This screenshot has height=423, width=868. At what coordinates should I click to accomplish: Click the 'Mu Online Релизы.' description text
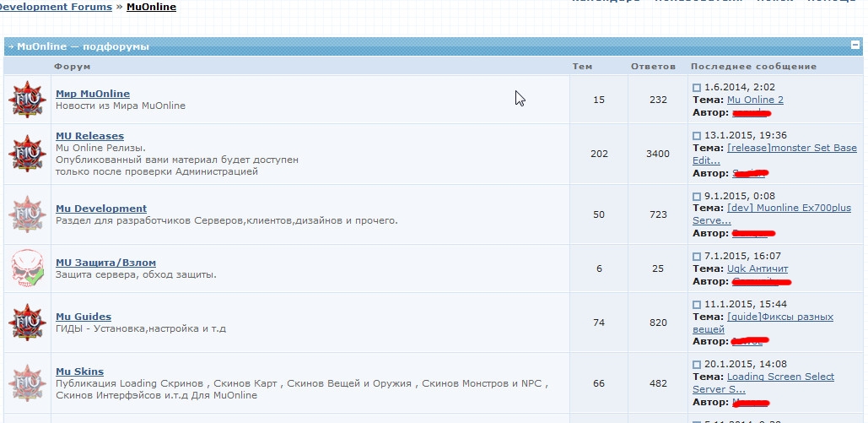point(100,148)
